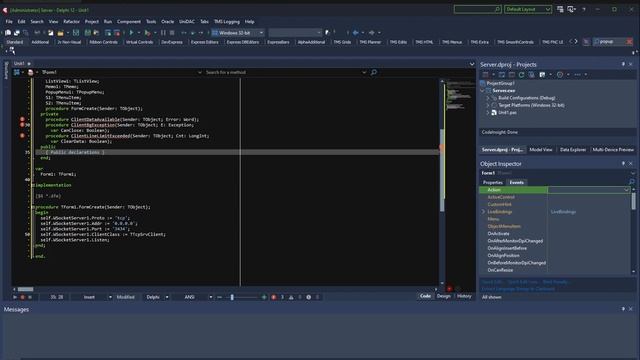Viewport: 640px width, 360px height.
Task: Open the Multi-Device Preview tab
Action: pyautogui.click(x=613, y=150)
